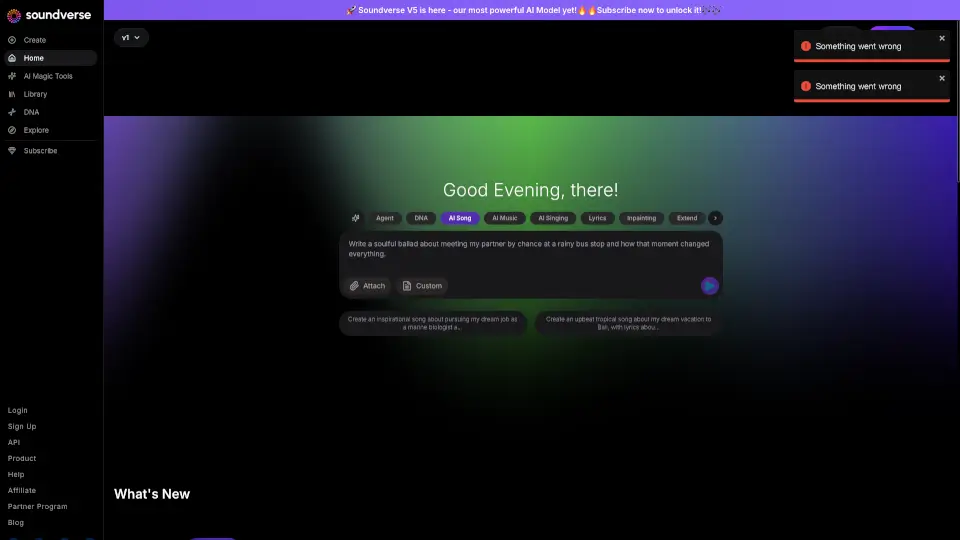Click the Create plus icon
The width and height of the screenshot is (960, 540).
coord(12,40)
